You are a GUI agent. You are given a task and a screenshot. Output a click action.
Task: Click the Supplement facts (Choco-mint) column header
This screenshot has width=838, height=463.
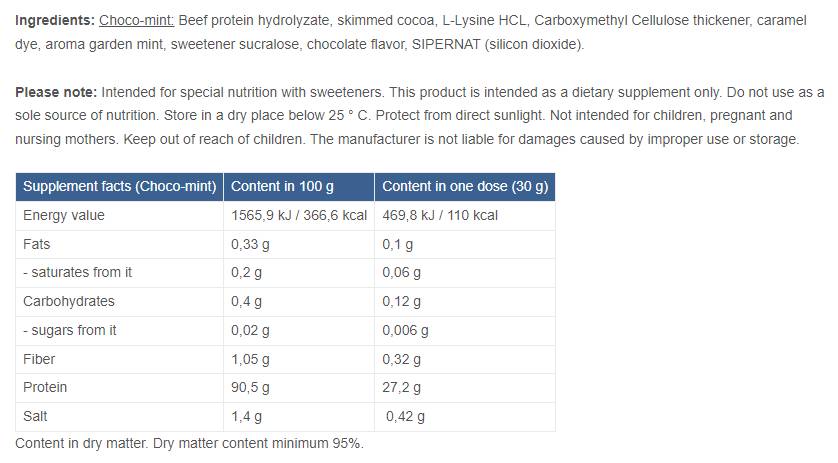click(120, 187)
